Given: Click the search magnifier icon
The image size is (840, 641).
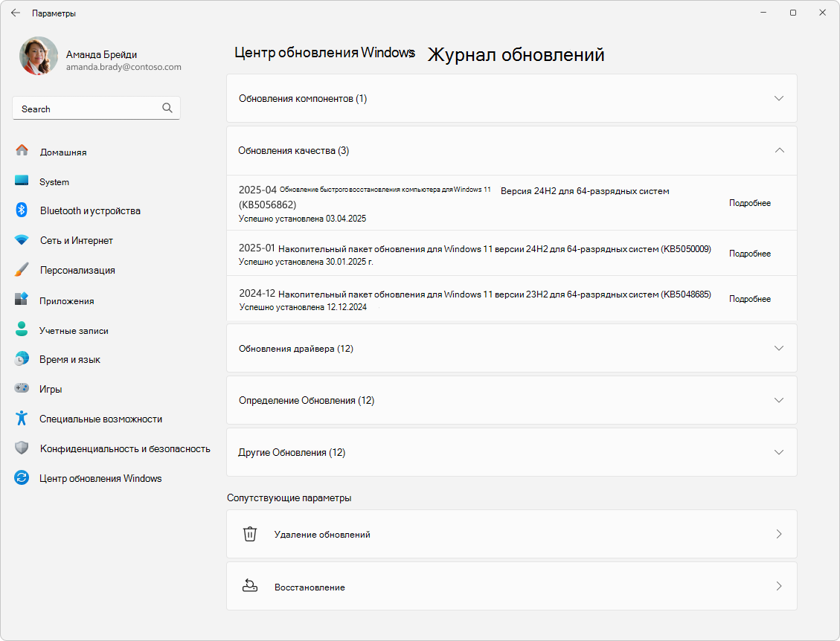Looking at the screenshot, I should point(167,108).
